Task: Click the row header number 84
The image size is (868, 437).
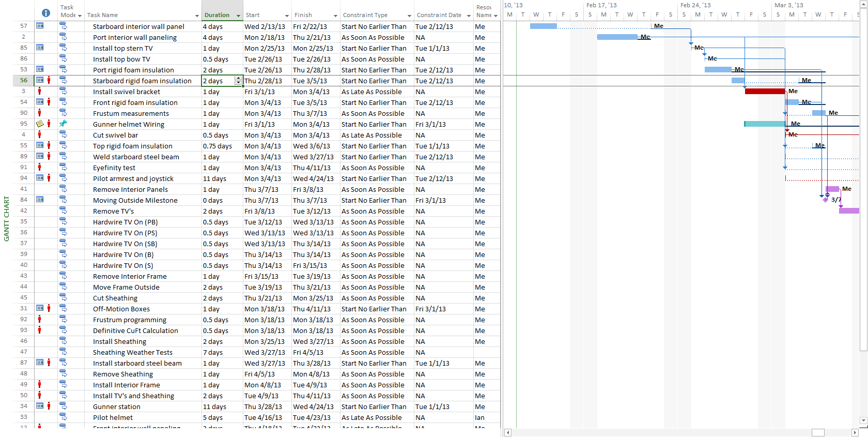Action: click(x=24, y=200)
